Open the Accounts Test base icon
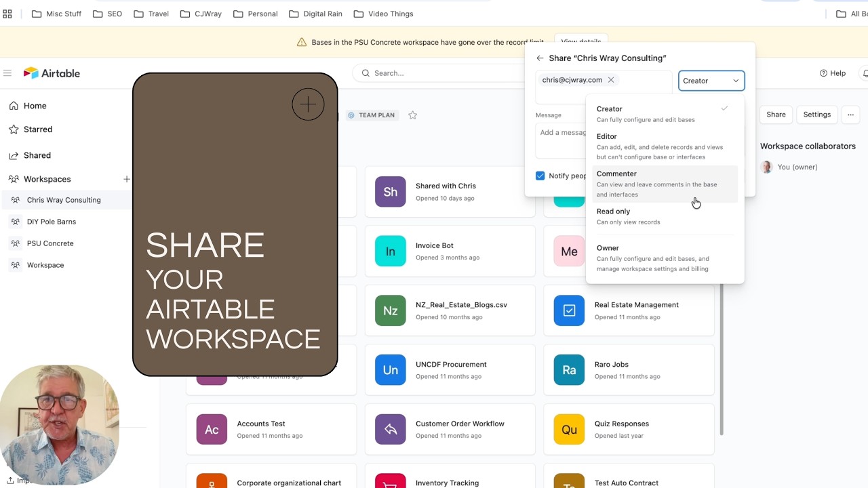868x488 pixels. tap(212, 430)
